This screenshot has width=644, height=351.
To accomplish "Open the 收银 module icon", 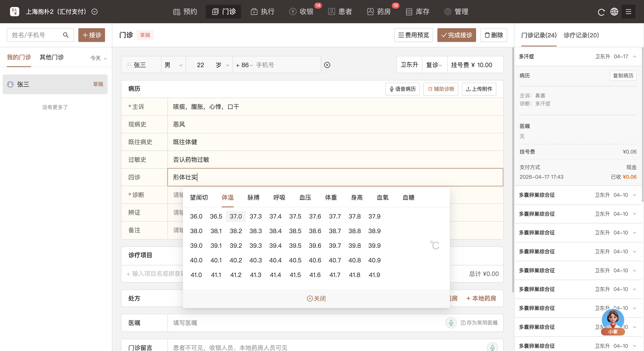I will pos(293,12).
